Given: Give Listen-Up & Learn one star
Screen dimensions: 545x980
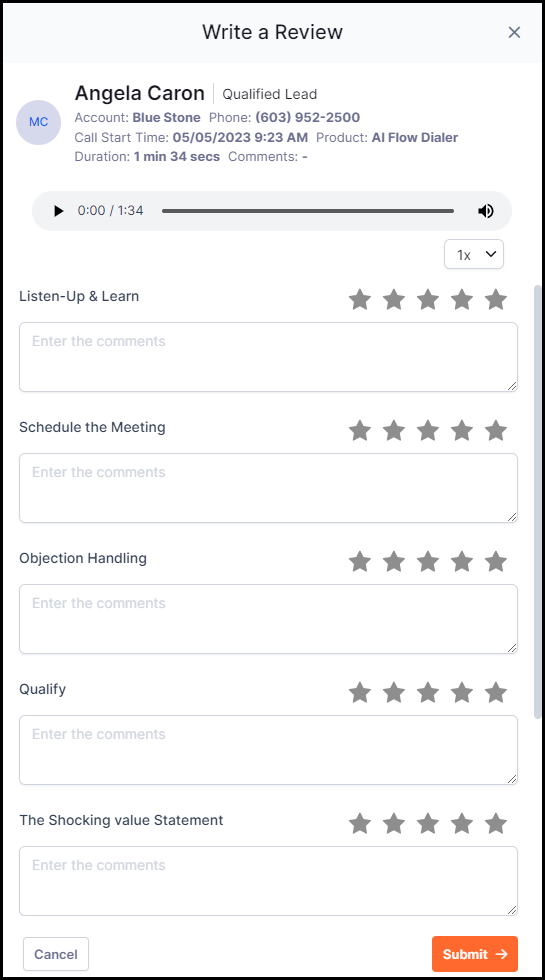Looking at the screenshot, I should tap(360, 299).
